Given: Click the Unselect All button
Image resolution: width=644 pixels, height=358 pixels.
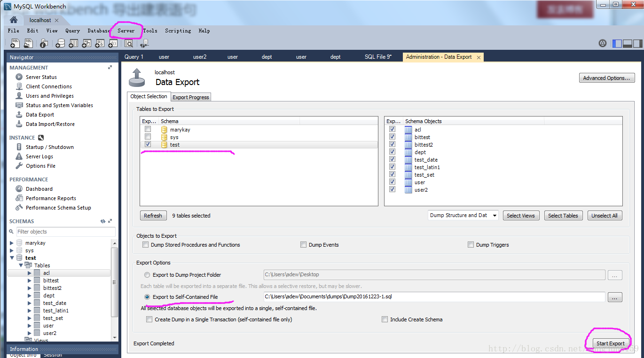Looking at the screenshot, I should point(604,216).
